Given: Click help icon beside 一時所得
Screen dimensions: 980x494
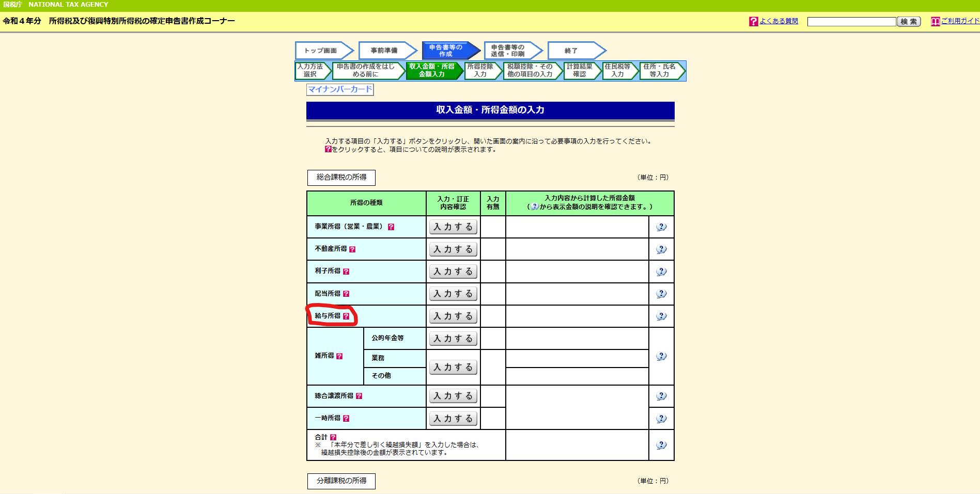Looking at the screenshot, I should (346, 419).
